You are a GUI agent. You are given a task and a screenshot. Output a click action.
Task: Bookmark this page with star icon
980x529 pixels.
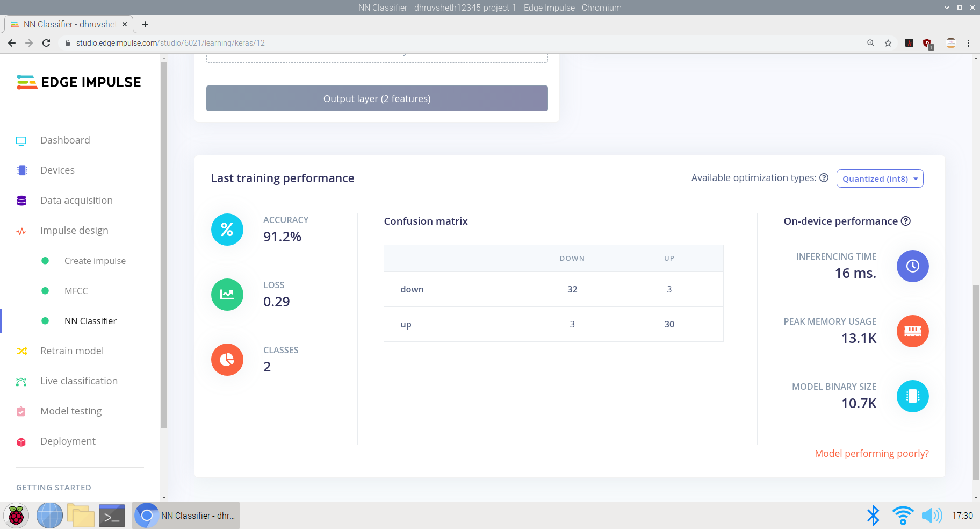point(888,43)
